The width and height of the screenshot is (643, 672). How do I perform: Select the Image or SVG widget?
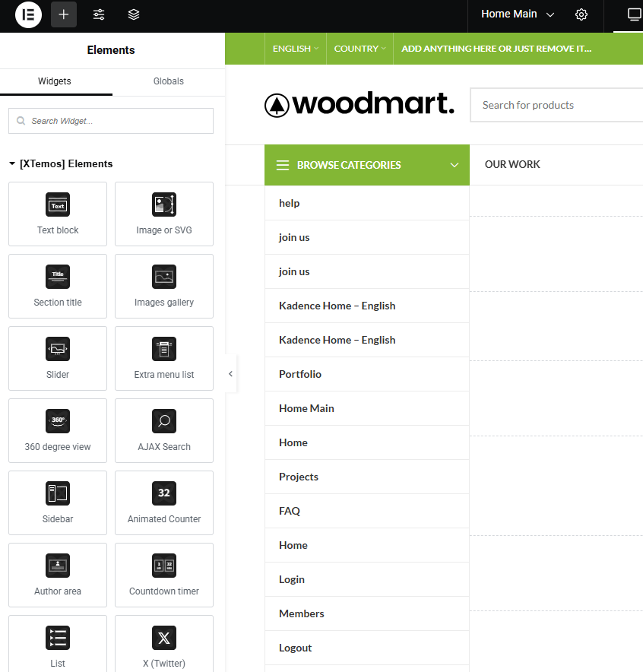(x=164, y=214)
